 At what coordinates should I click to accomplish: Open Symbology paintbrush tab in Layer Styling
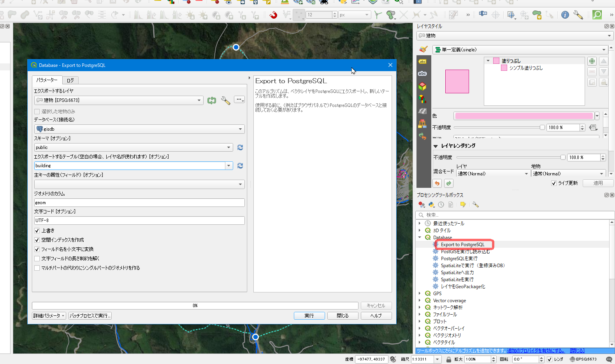pos(423,49)
